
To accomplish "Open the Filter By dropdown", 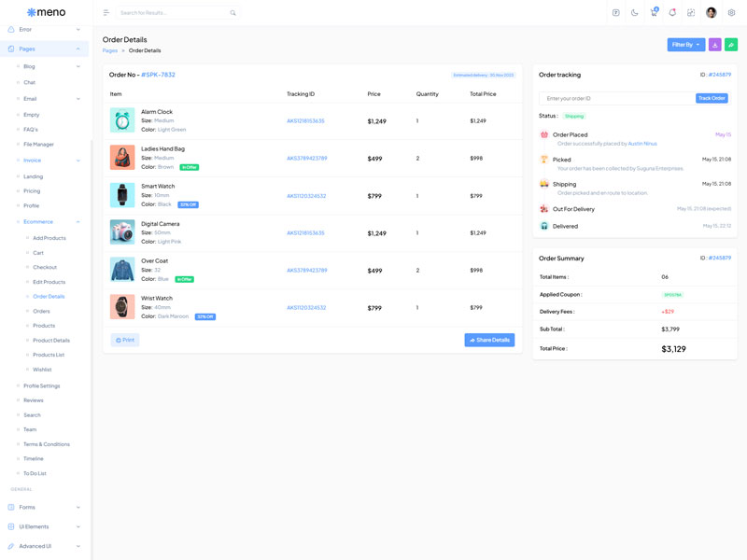I will (x=685, y=45).
